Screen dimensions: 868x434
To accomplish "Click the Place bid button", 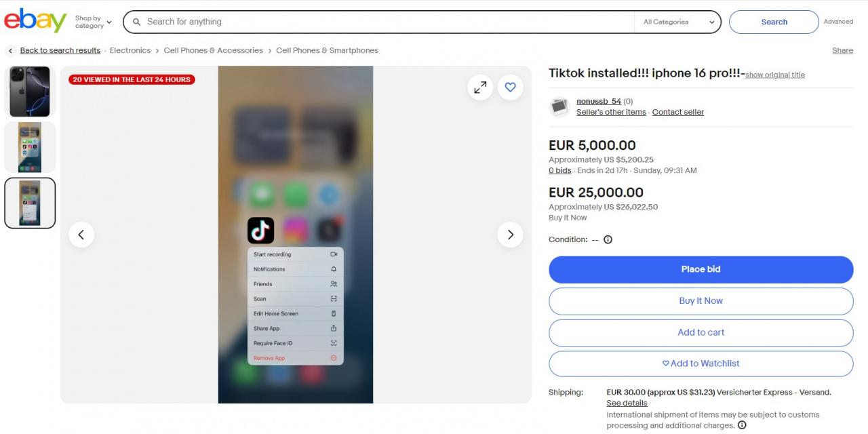I will click(701, 269).
